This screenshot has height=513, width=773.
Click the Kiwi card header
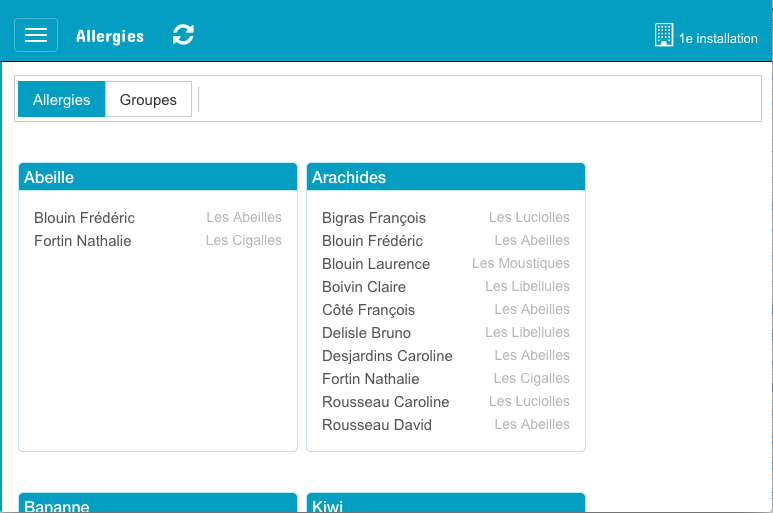point(445,504)
